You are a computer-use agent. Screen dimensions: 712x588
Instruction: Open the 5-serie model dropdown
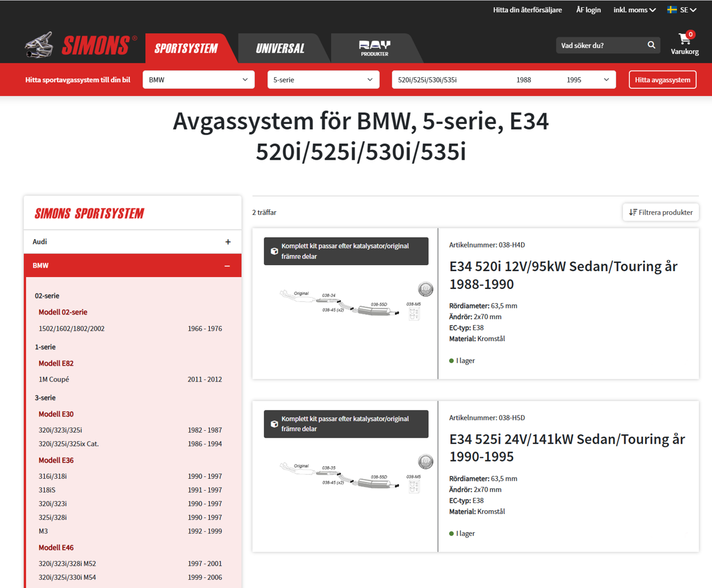coord(323,80)
